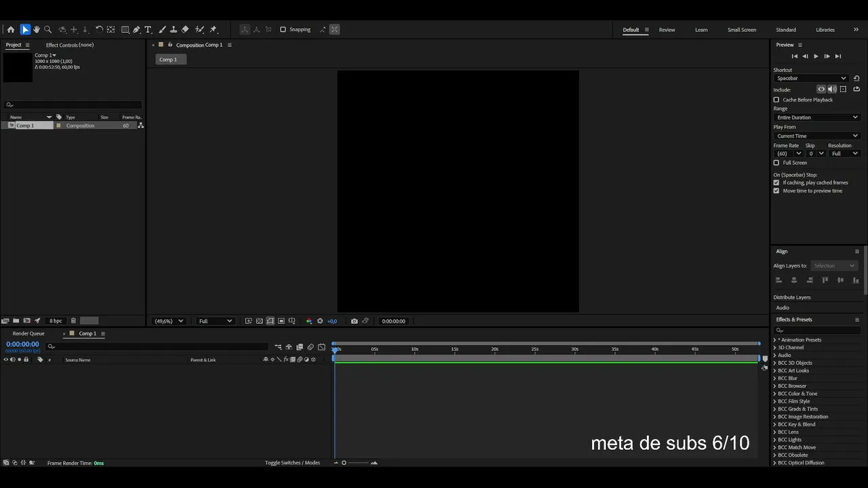Open the preview Frame Rate dropdown

(789, 153)
